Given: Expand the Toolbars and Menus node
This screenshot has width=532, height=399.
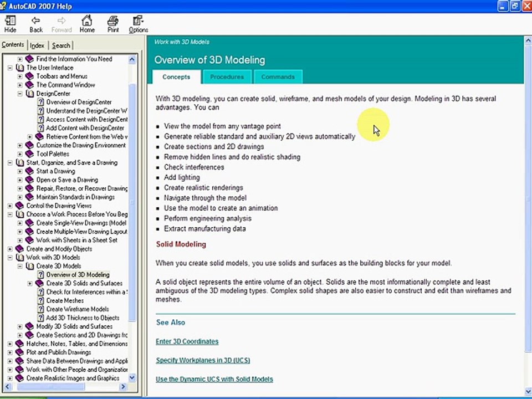Looking at the screenshot, I should coord(20,76).
